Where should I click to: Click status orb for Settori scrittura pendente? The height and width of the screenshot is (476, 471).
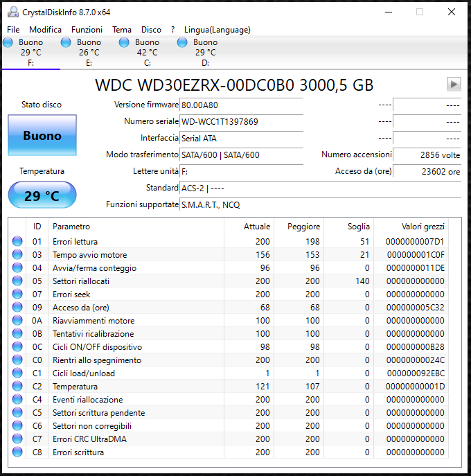click(x=17, y=412)
